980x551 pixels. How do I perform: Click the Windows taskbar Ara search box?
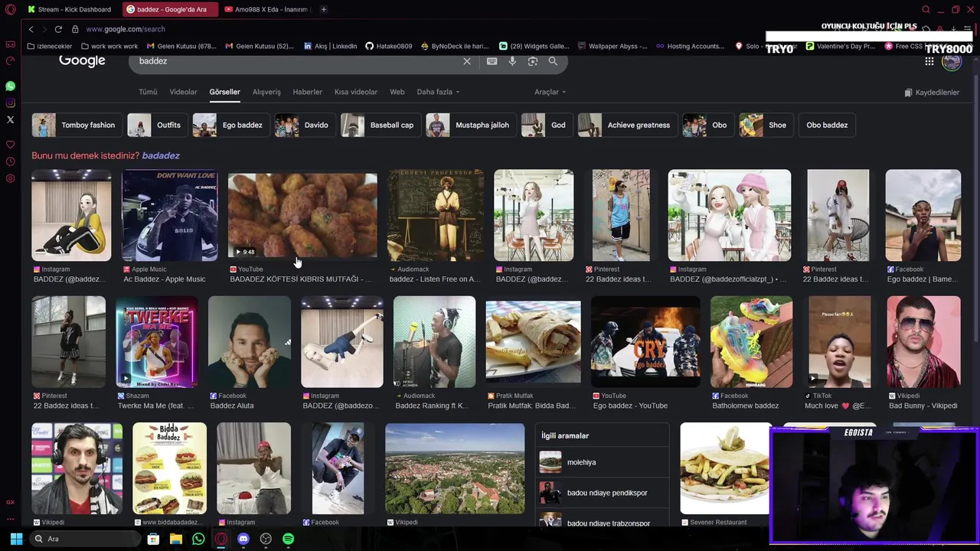click(x=85, y=539)
